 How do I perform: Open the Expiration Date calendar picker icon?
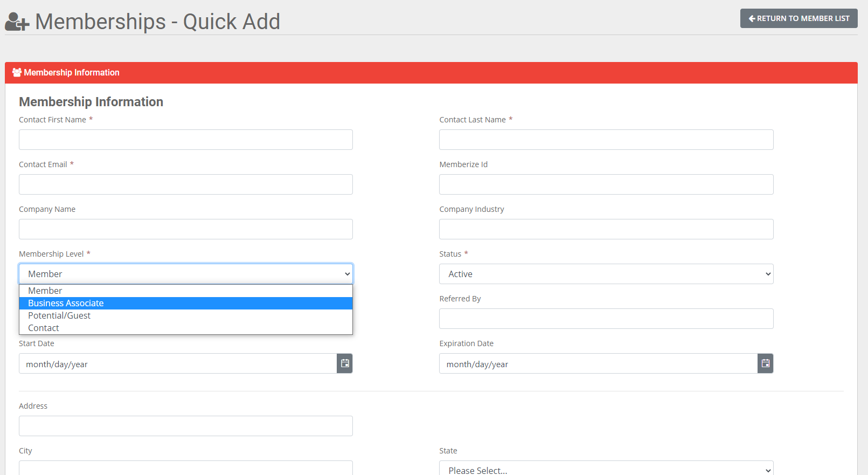pos(765,363)
